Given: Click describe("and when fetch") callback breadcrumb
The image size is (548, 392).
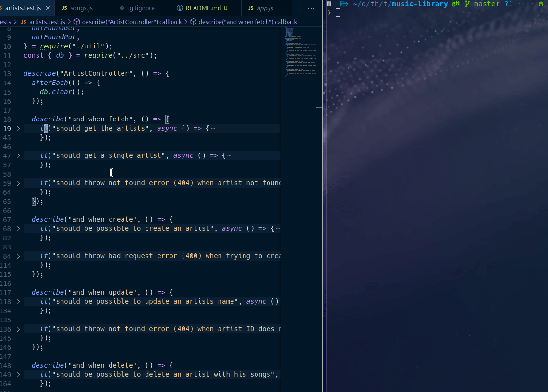Looking at the screenshot, I should [248, 22].
